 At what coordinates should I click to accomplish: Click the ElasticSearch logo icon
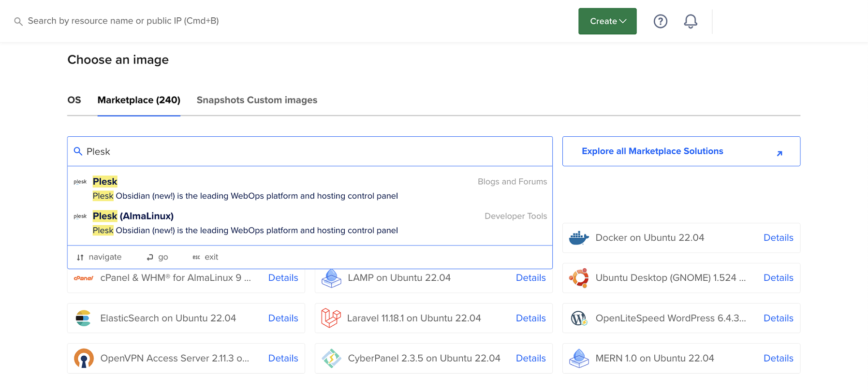click(x=83, y=318)
